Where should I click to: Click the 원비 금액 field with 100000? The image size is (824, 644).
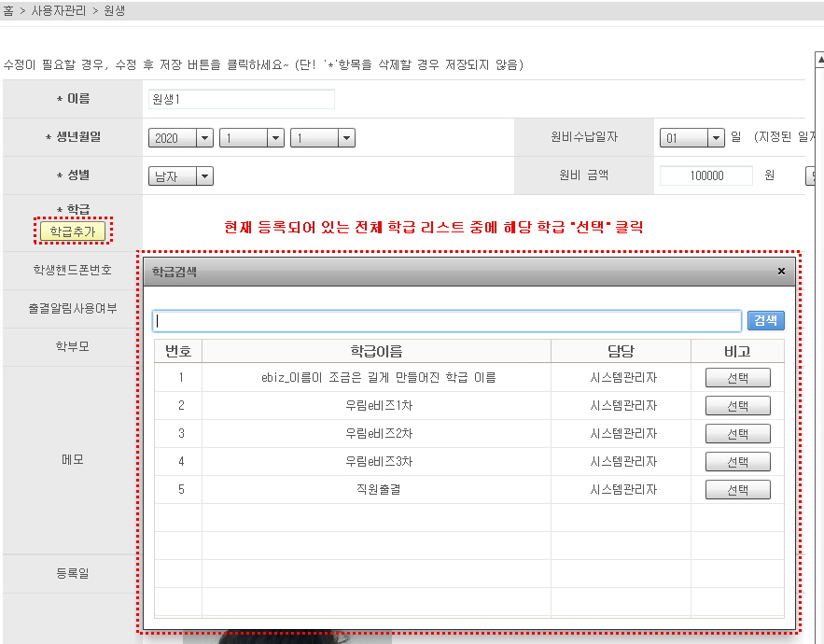click(706, 175)
